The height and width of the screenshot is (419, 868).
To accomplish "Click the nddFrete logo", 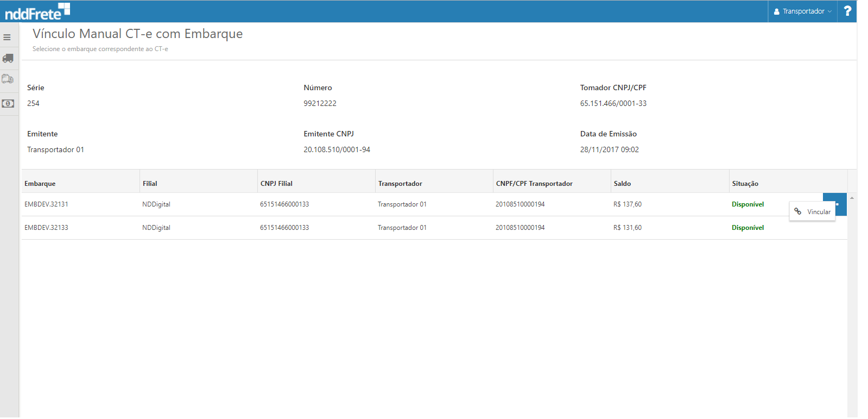I will pyautogui.click(x=37, y=11).
